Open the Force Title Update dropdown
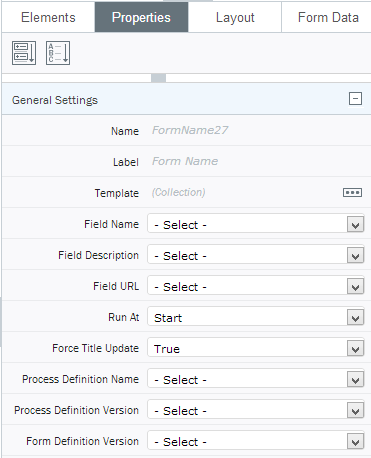The width and height of the screenshot is (371, 458). coord(256,348)
